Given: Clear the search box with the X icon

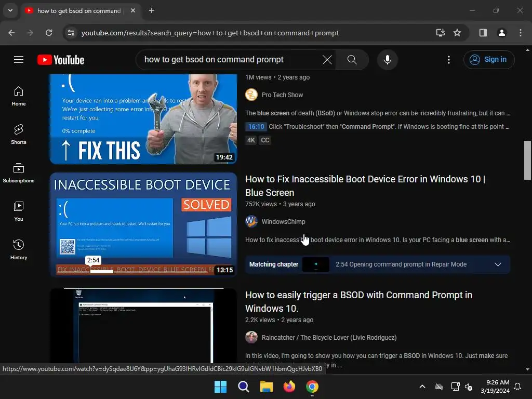Looking at the screenshot, I should 327,60.
